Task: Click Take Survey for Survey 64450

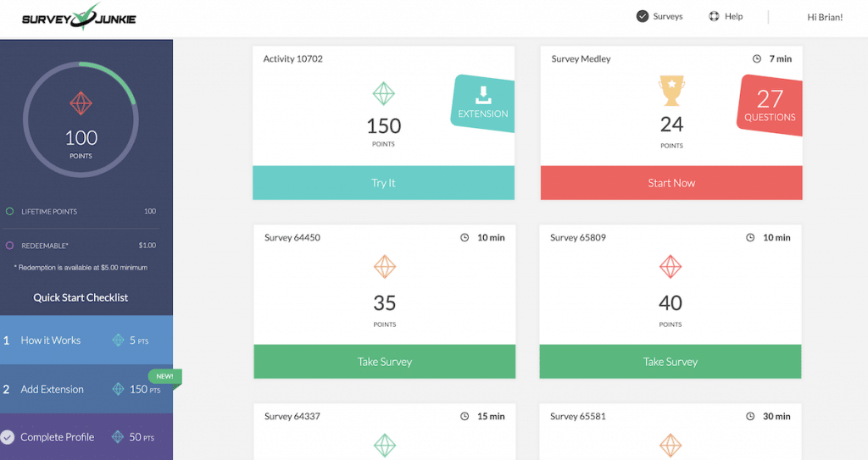Action: pyautogui.click(x=385, y=362)
